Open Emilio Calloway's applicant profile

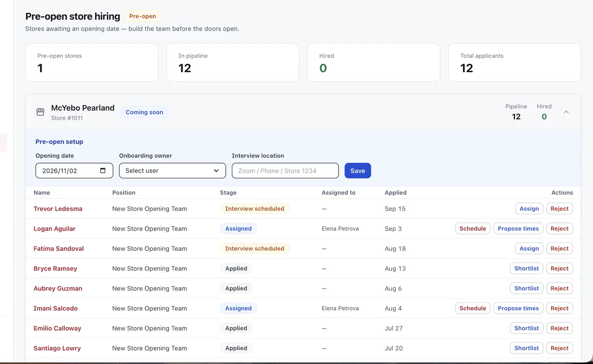tap(57, 328)
